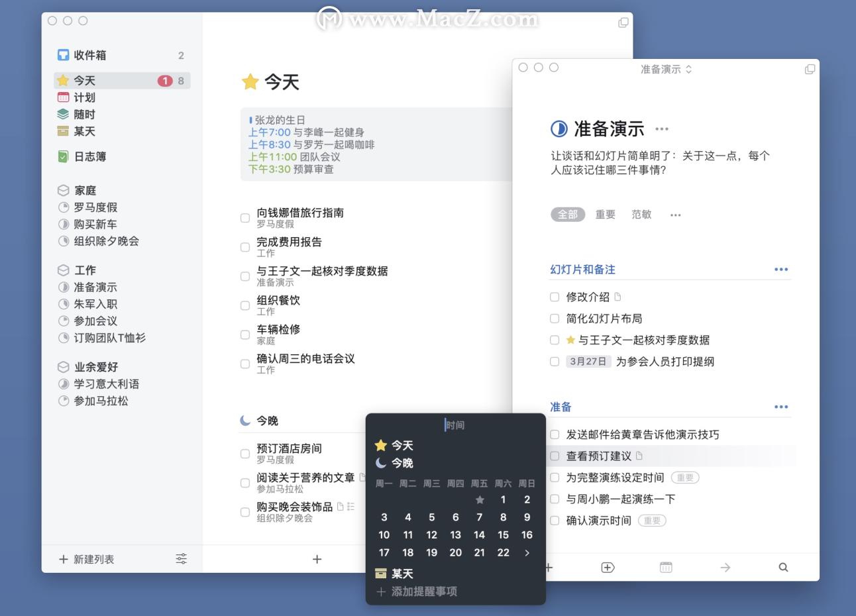Viewport: 856px width, 616px height.
Task: Switch to the 重要 tag filter
Action: tap(604, 215)
